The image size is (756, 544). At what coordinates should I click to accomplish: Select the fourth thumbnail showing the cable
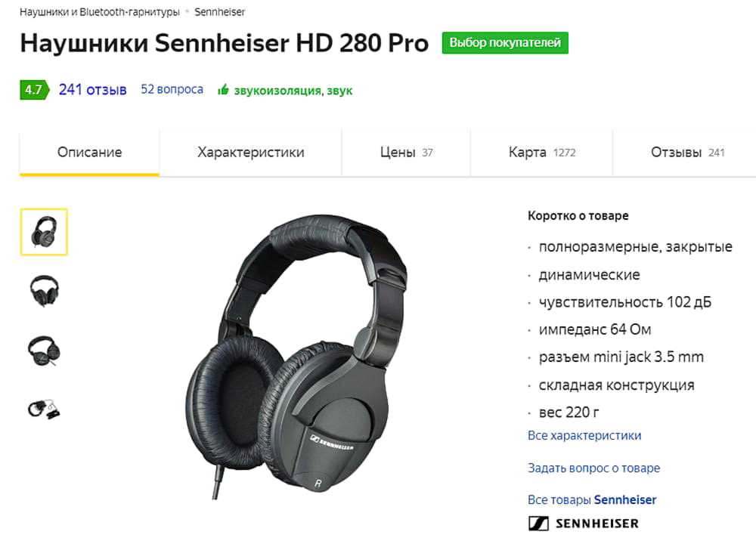[x=44, y=409]
